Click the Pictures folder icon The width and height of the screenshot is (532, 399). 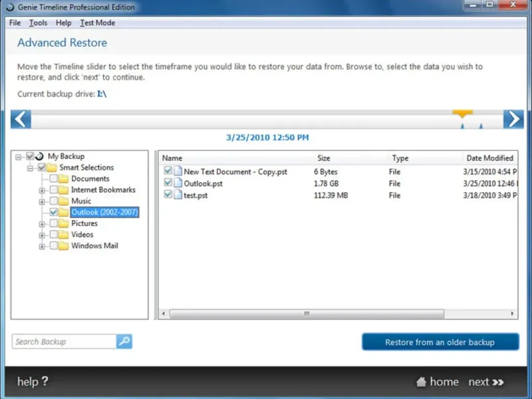pyautogui.click(x=63, y=223)
